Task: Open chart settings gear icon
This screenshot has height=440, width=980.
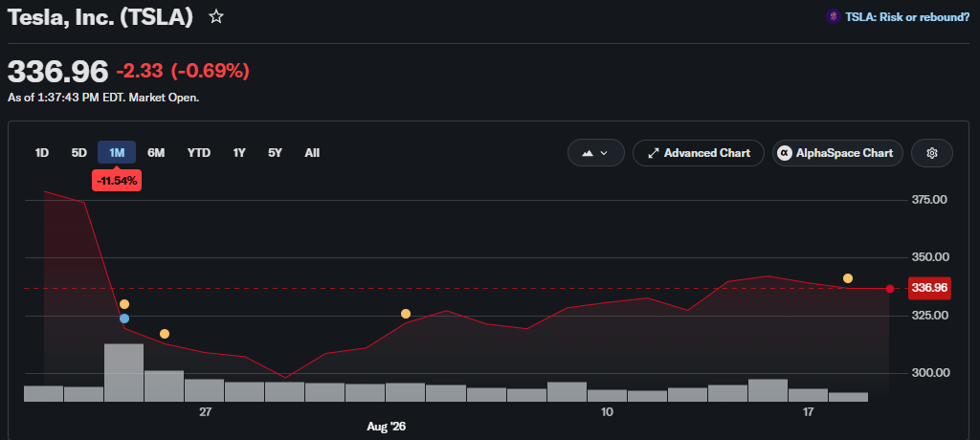Action: pyautogui.click(x=932, y=153)
